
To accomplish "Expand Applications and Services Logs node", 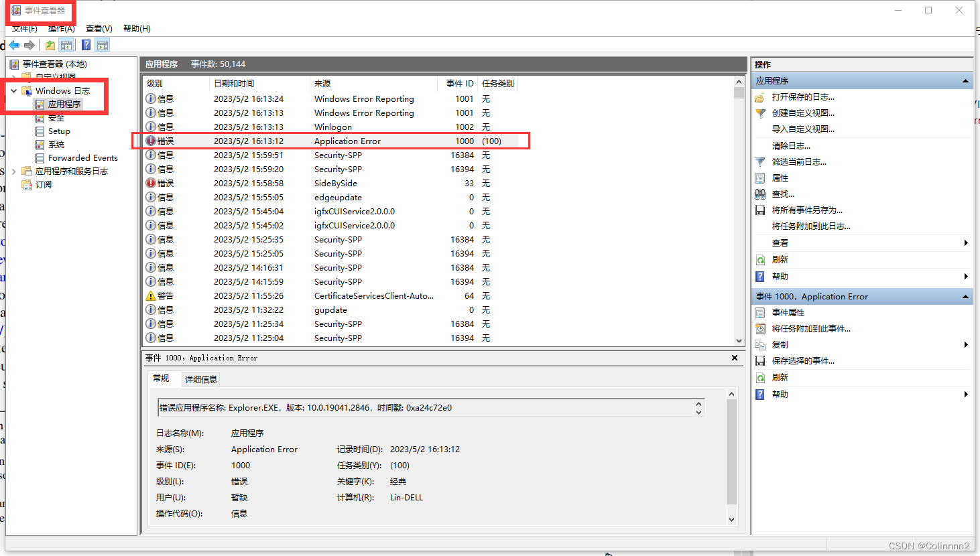I will 14,171.
